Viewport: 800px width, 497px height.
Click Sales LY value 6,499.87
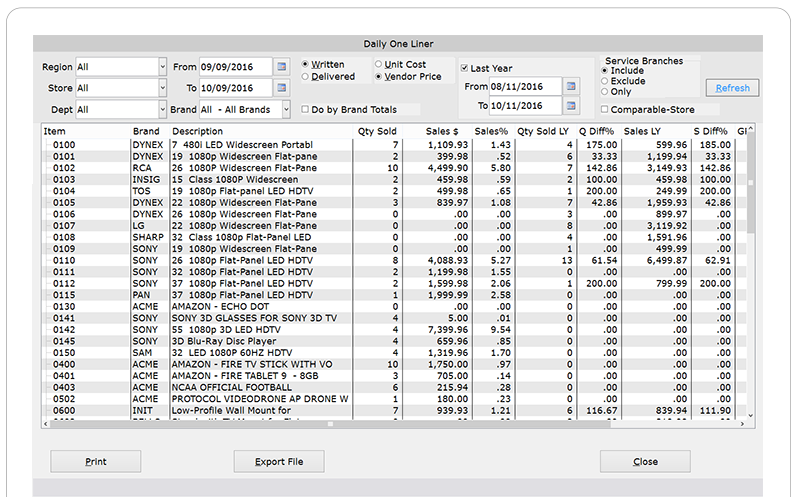[667, 260]
